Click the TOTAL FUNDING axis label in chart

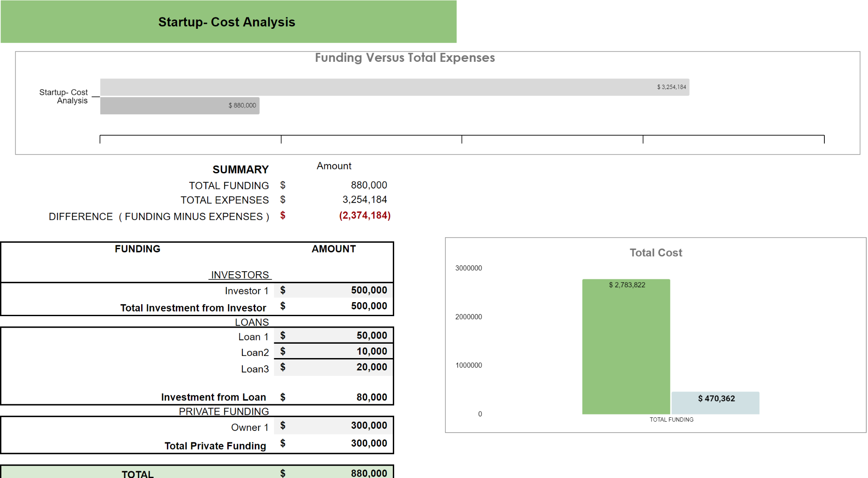(x=671, y=420)
